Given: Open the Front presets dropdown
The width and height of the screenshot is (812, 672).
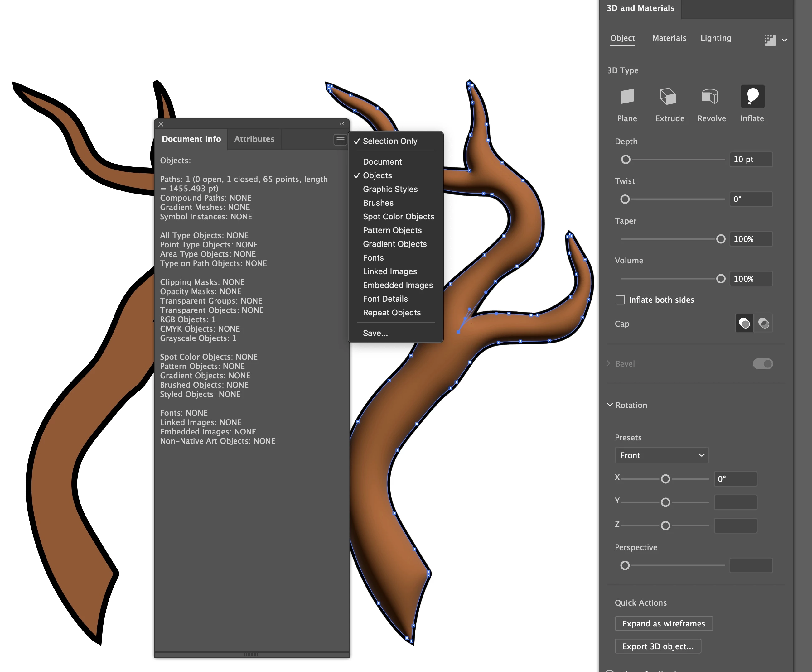Looking at the screenshot, I should (x=662, y=455).
